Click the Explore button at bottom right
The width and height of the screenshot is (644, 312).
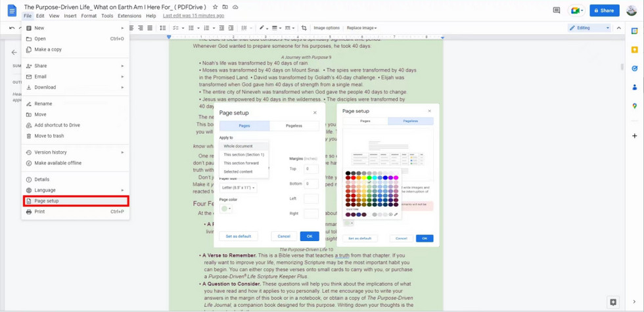(x=612, y=301)
